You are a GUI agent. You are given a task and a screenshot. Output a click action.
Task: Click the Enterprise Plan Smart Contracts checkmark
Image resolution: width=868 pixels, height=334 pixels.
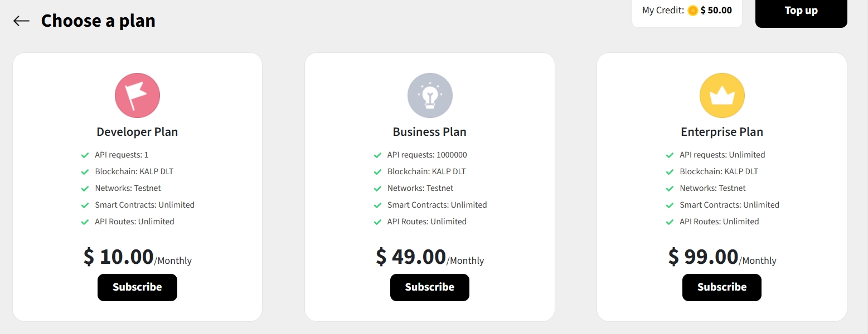point(670,205)
